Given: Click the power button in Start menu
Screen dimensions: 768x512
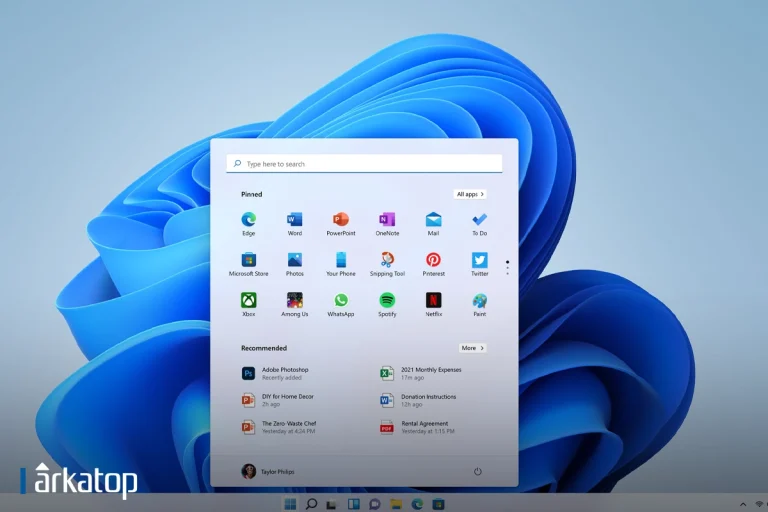Looking at the screenshot, I should [x=478, y=471].
